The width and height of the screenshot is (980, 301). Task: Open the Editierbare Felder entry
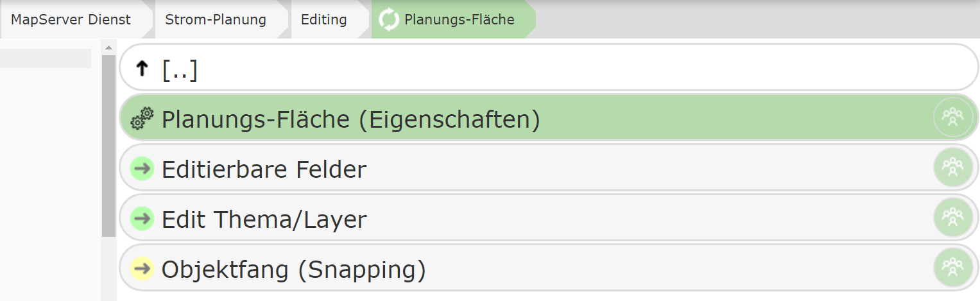pos(549,168)
